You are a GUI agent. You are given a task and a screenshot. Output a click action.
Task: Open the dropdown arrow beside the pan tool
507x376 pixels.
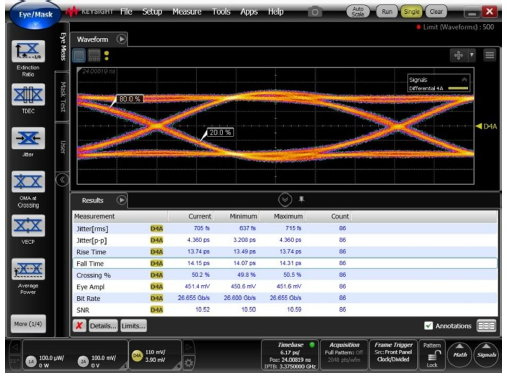pyautogui.click(x=471, y=55)
